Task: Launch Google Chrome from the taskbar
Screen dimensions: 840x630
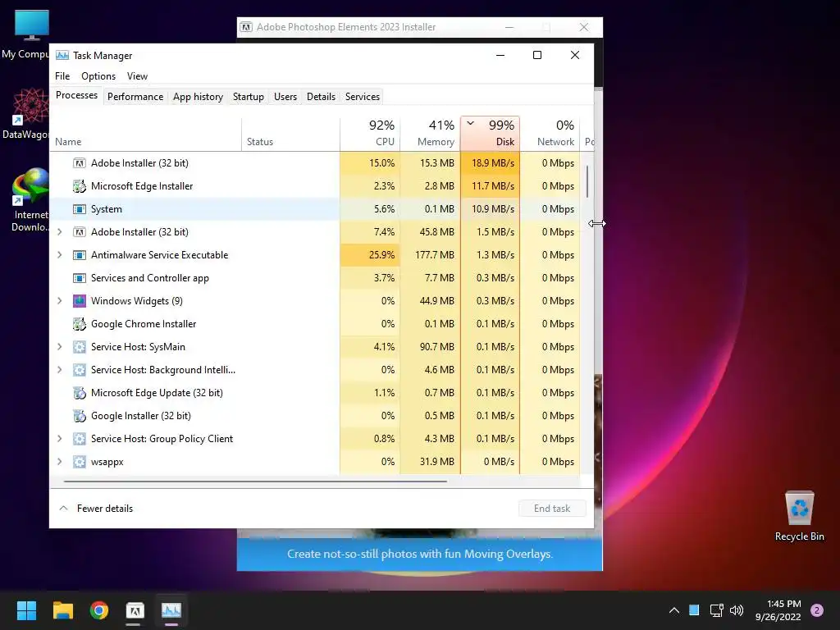Action: [x=99, y=610]
